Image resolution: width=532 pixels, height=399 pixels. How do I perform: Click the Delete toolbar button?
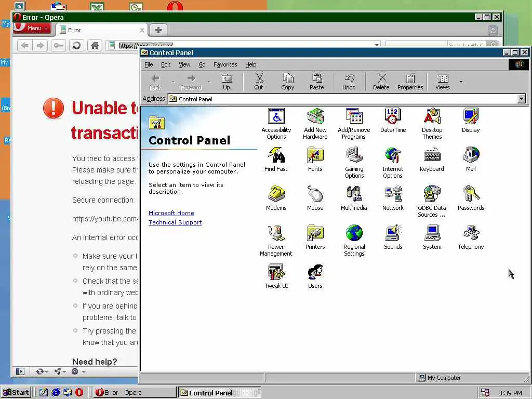pyautogui.click(x=381, y=82)
